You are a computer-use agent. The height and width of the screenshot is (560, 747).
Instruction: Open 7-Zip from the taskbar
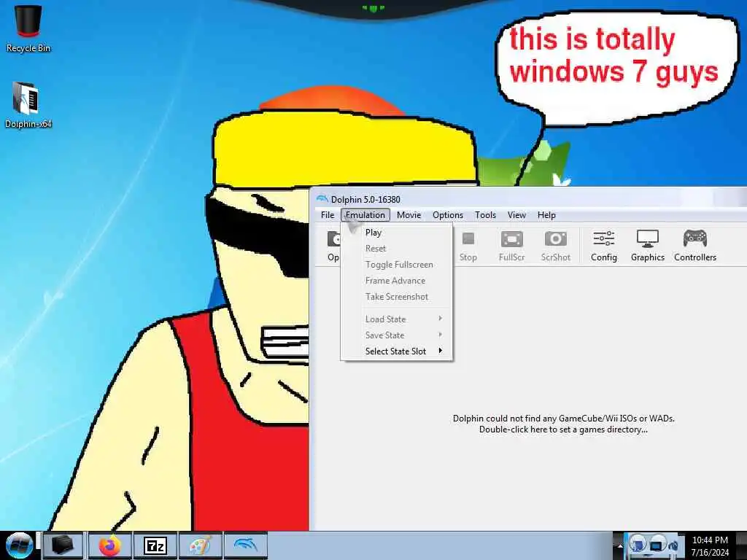point(155,545)
